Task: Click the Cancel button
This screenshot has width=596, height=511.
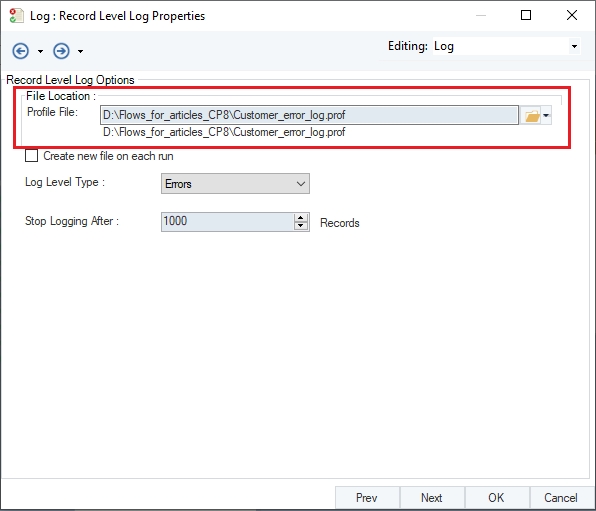Action: coord(561,498)
